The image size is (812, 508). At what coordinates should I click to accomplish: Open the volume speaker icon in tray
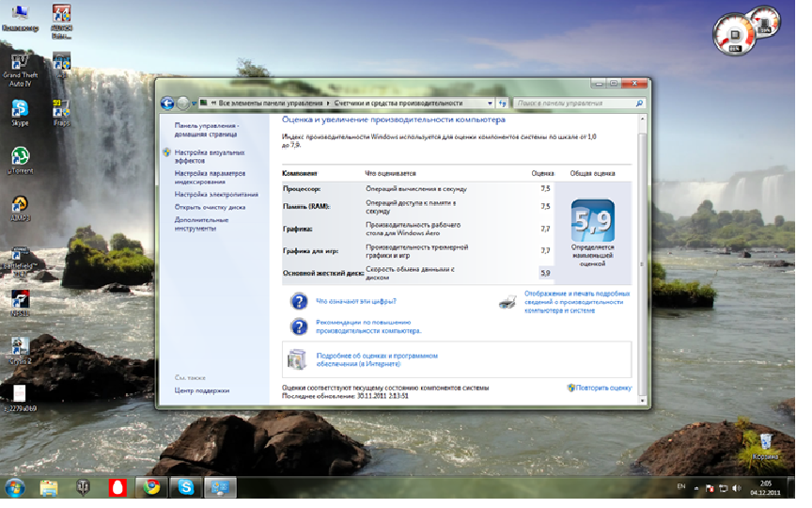737,488
